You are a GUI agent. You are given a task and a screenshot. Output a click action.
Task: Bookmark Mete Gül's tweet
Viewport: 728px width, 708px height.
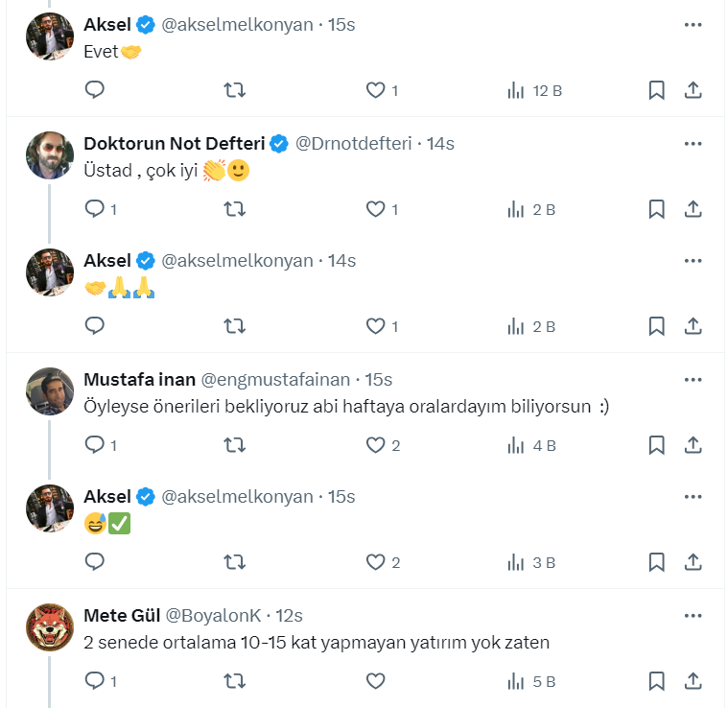(x=656, y=681)
